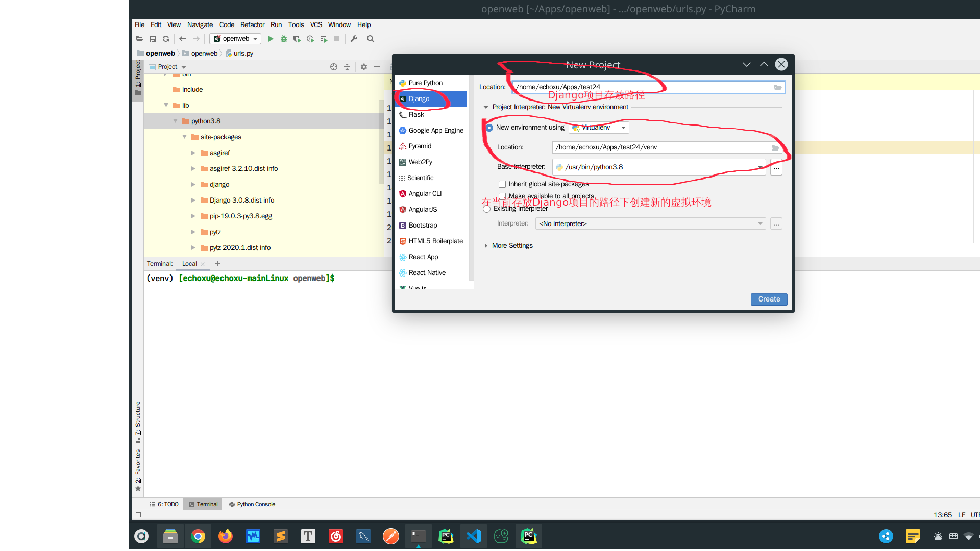
Task: Open the Navigate menu
Action: (x=199, y=24)
